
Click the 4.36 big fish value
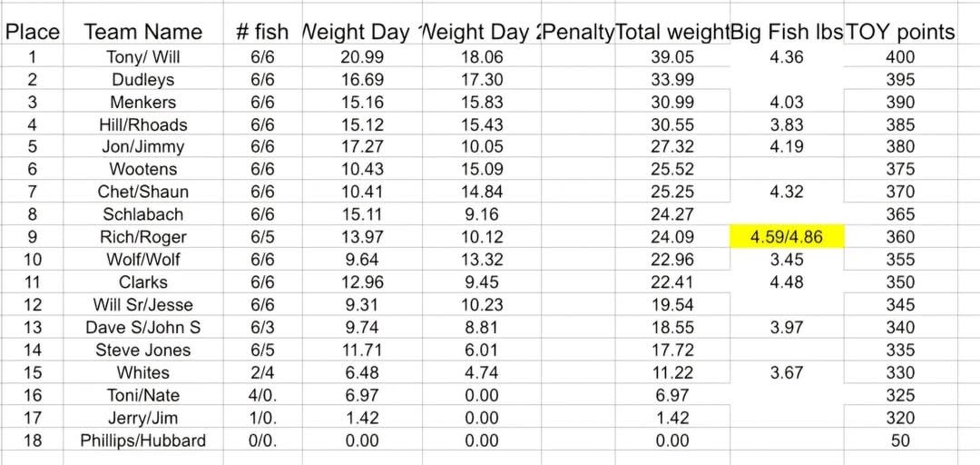pyautogui.click(x=787, y=57)
